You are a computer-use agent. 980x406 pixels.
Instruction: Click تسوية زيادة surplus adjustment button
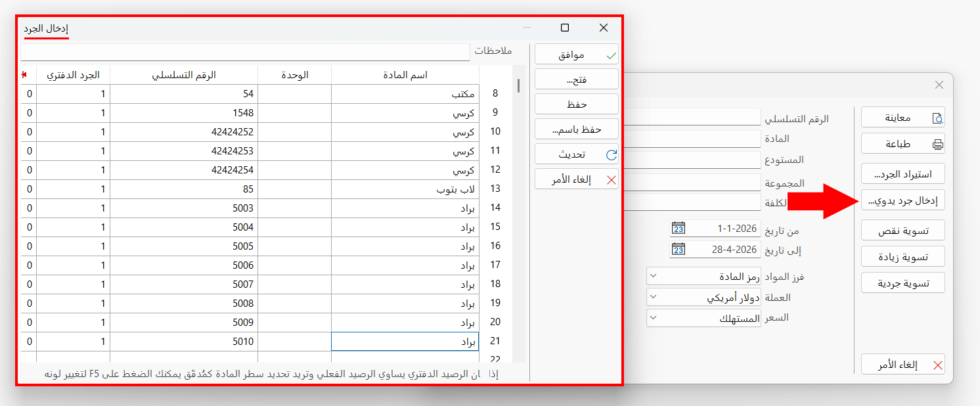point(903,256)
